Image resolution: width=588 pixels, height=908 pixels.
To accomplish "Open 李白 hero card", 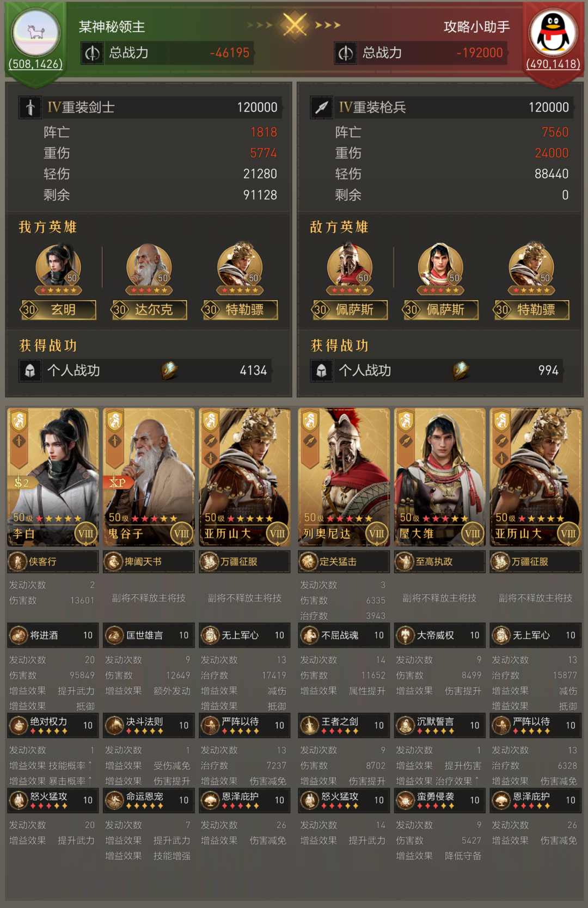I will (x=53, y=477).
